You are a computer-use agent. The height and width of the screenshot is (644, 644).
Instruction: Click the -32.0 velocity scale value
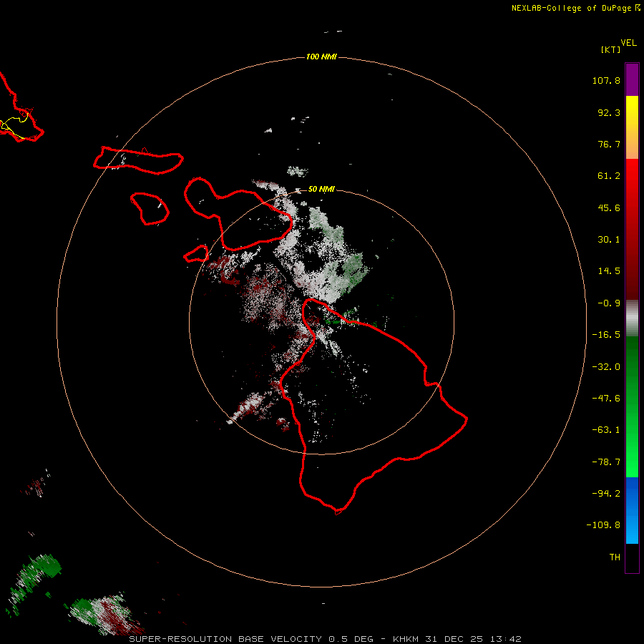606,367
